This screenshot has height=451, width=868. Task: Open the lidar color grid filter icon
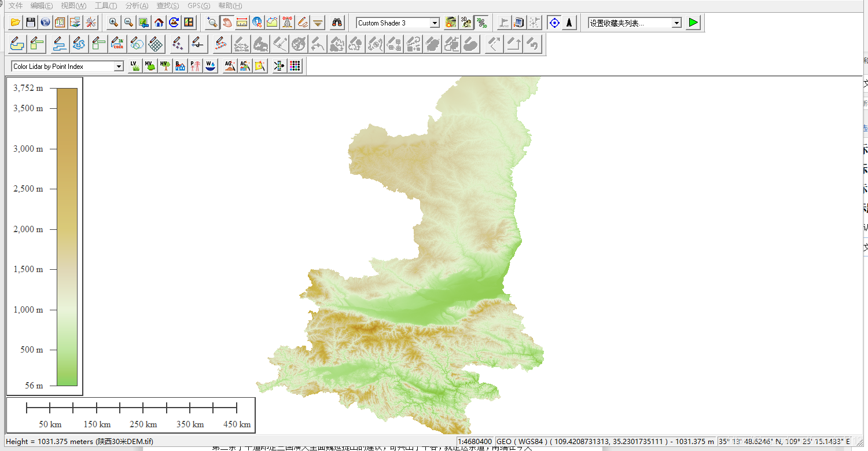point(295,66)
